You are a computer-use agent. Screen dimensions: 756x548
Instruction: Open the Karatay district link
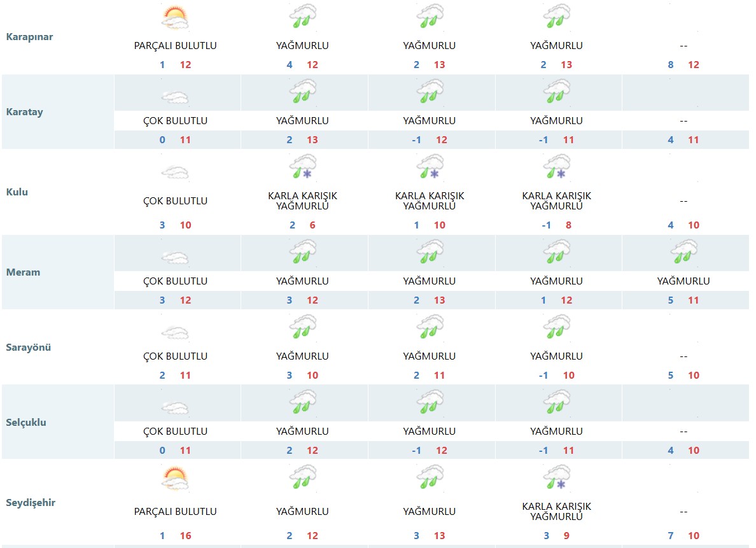[24, 112]
